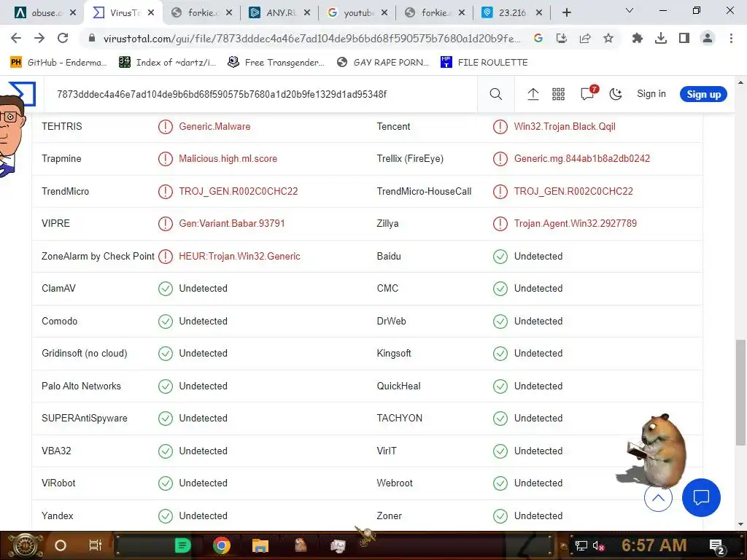The width and height of the screenshot is (747, 560).
Task: Click the 6:57 AM taskbar clock
Action: 654,545
